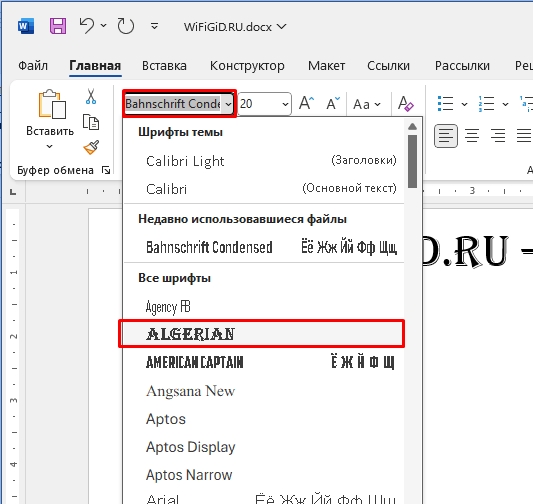Switch to the Рассылки tab
The width and height of the screenshot is (533, 504).
click(462, 66)
